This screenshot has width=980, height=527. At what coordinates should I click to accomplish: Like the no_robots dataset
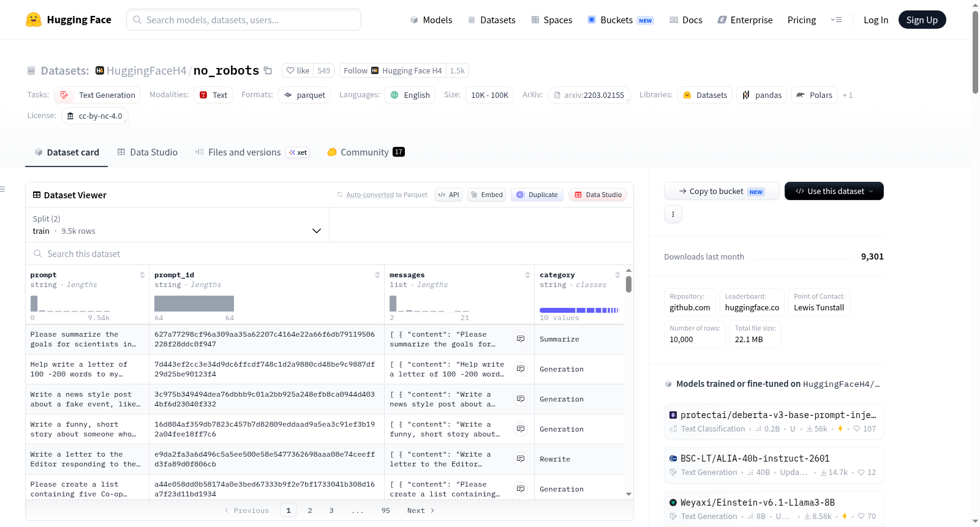coord(298,70)
